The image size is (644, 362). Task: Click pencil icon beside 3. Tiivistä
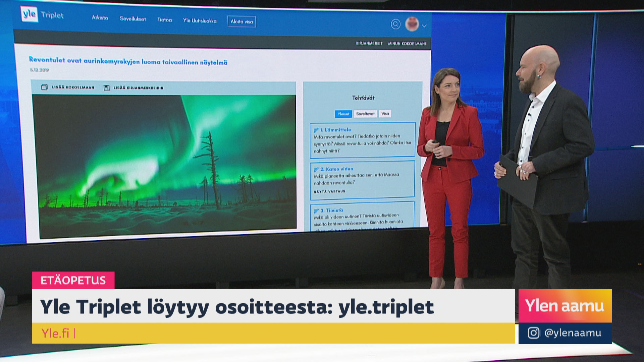pos(316,211)
